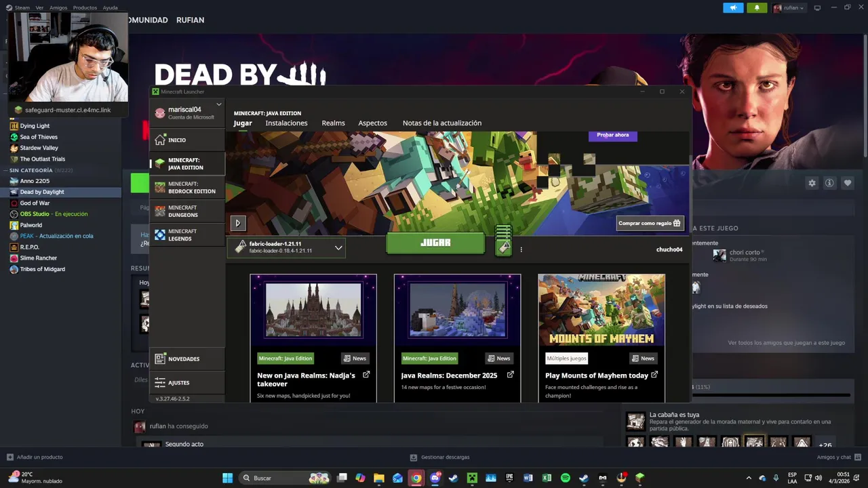Switch to the Aspectos tab
This screenshot has height=488, width=868.
(372, 123)
